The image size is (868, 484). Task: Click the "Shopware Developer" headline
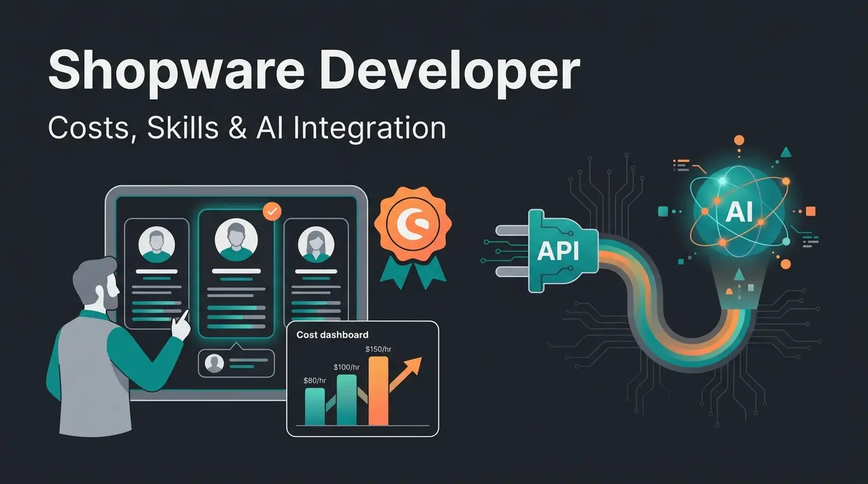[x=314, y=71]
